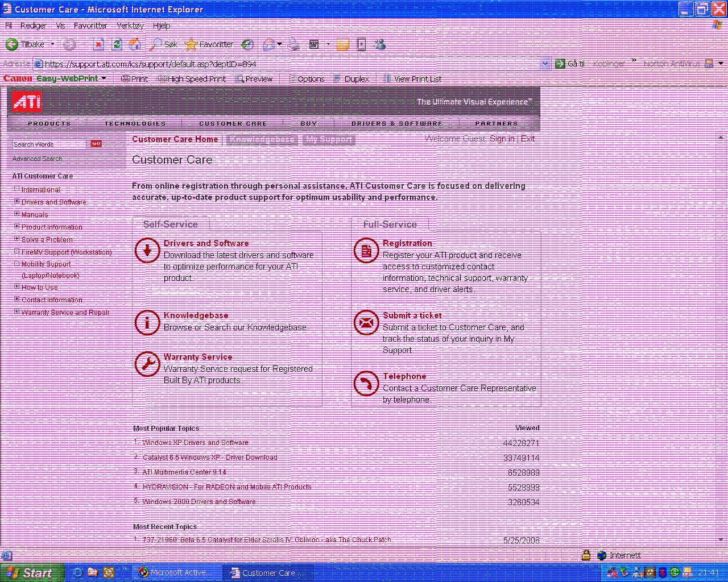Click the Edit with Word icon
Viewport: 728px width, 582px height.
tap(314, 44)
